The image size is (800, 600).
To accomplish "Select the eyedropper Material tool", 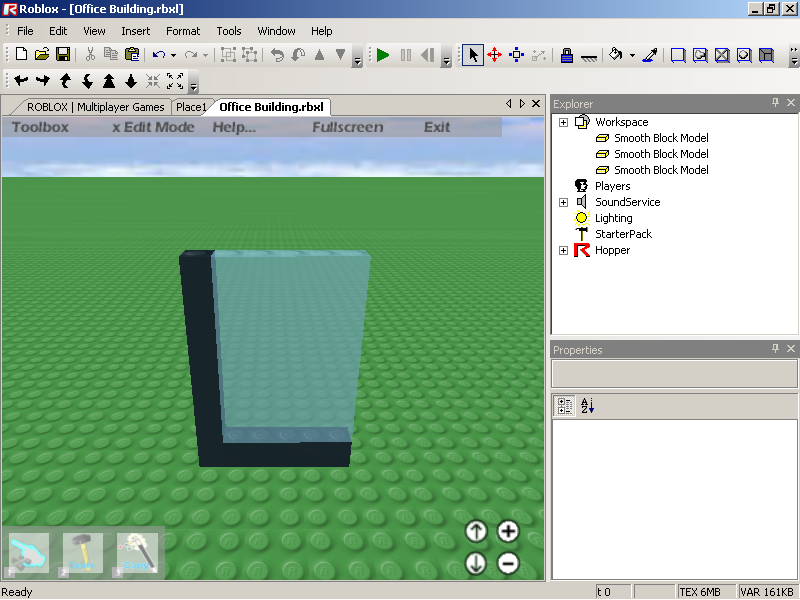I will click(x=650, y=55).
